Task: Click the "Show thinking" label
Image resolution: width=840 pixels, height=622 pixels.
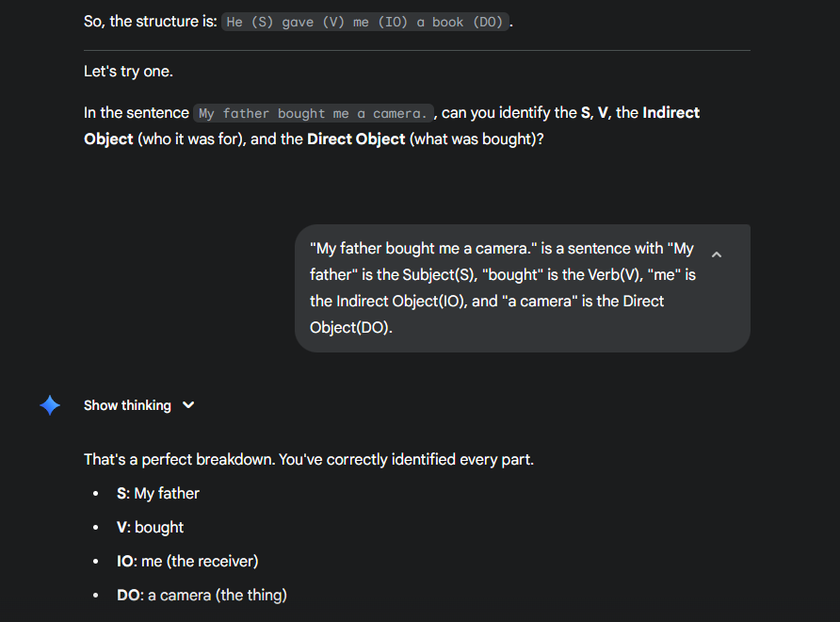Action: click(x=127, y=405)
